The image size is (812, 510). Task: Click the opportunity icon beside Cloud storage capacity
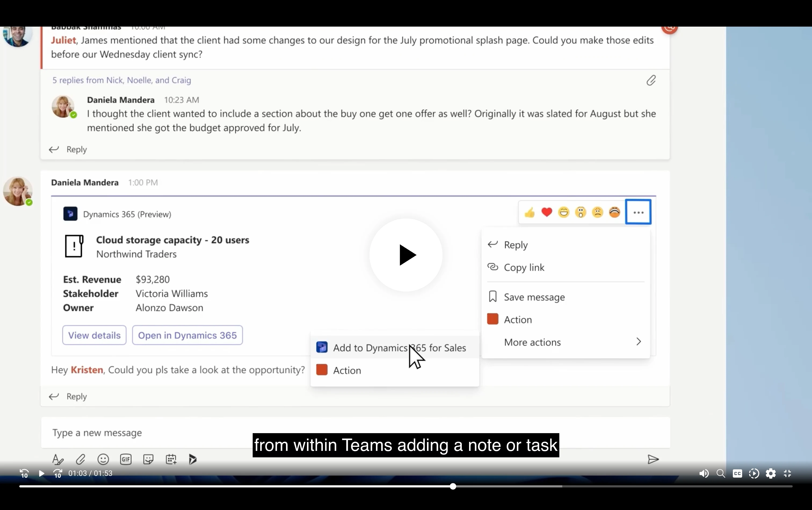tap(74, 246)
